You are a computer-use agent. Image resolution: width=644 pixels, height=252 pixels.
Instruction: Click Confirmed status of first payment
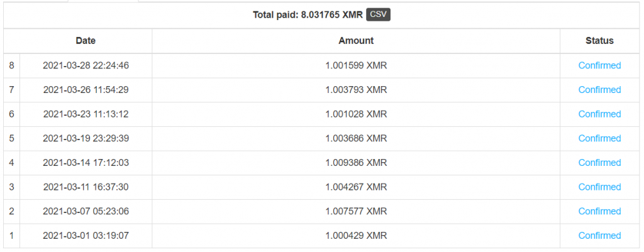point(599,236)
